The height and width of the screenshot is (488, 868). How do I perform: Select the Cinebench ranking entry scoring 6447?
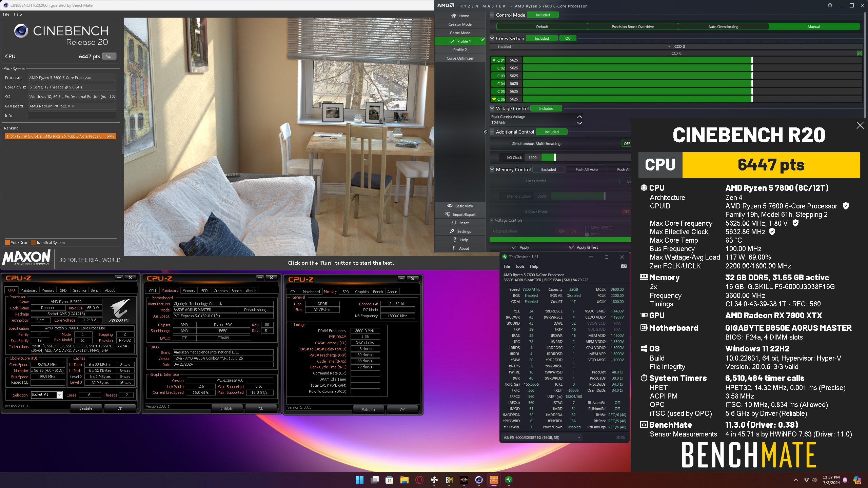click(60, 136)
